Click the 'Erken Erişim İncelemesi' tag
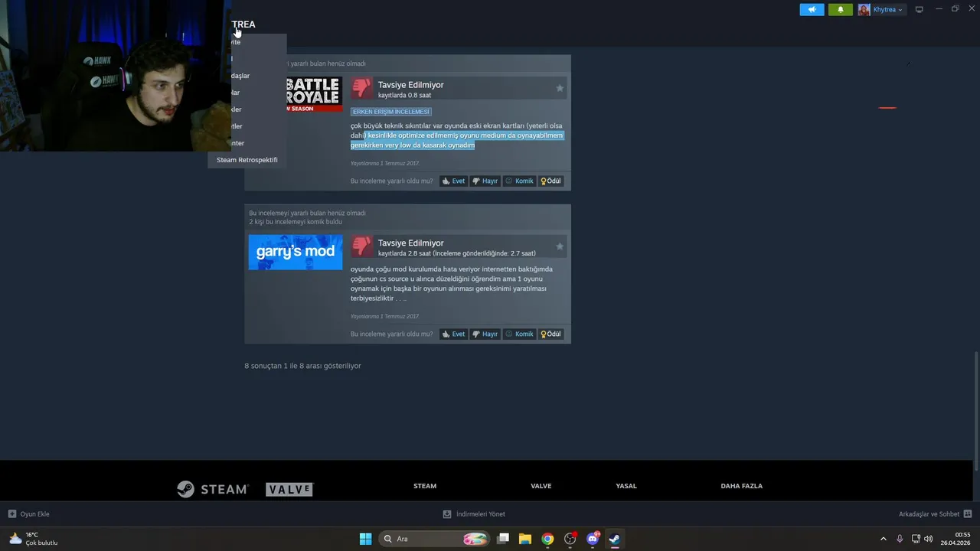 point(390,112)
